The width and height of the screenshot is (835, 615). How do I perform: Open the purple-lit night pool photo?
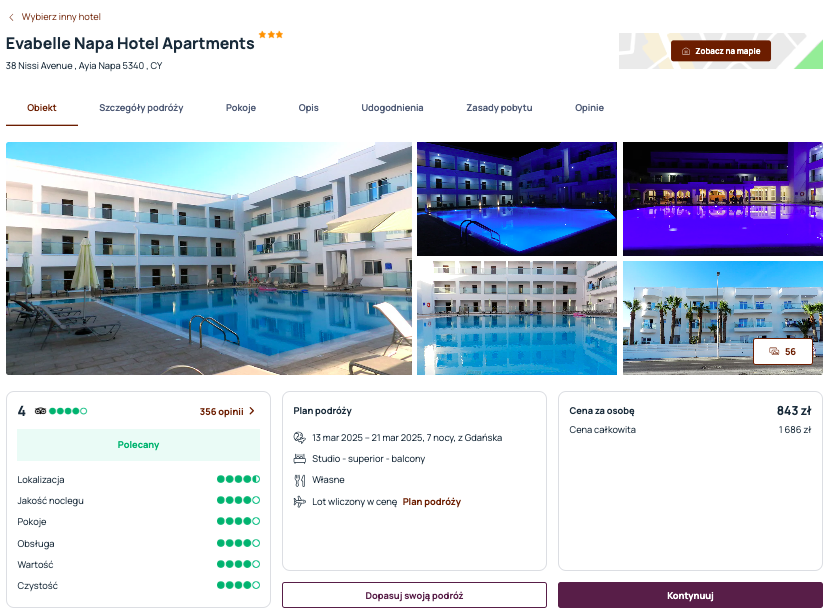pyautogui.click(x=723, y=199)
